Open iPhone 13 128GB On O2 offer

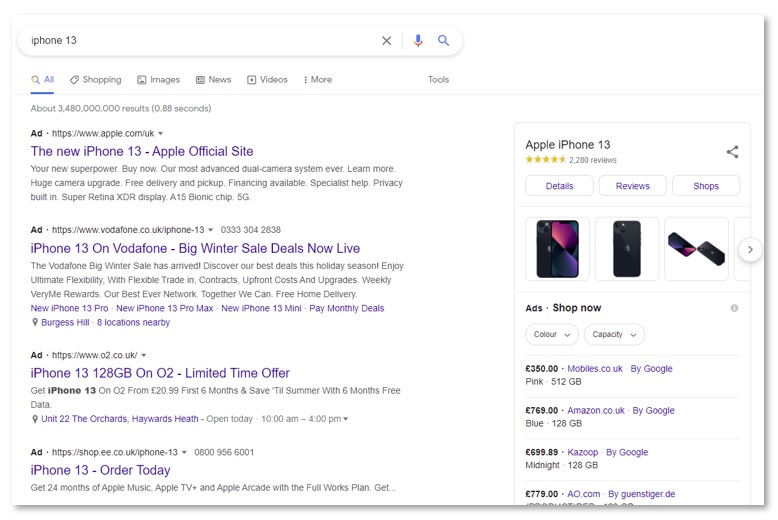click(160, 373)
